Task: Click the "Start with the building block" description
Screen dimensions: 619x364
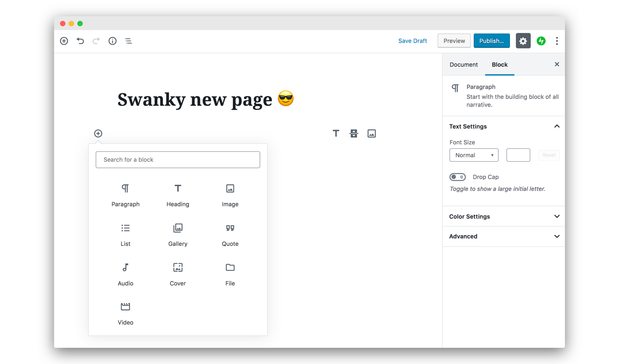Action: [512, 101]
